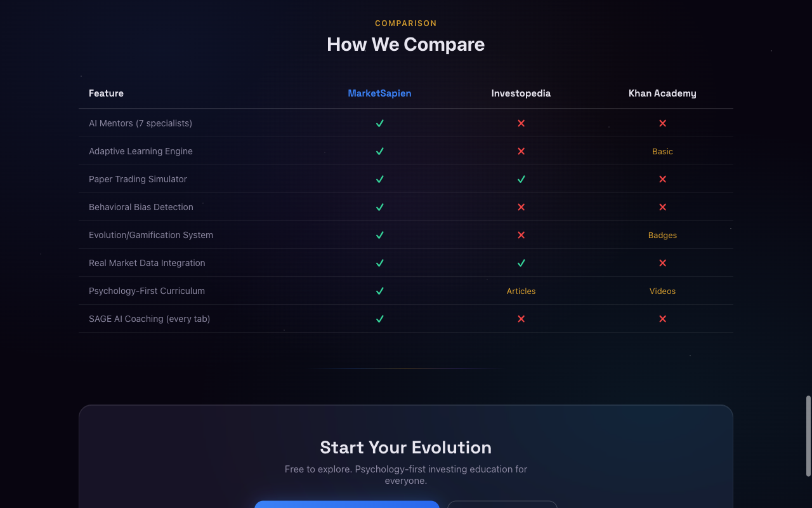The image size is (812, 508).
Task: Click the red cross for Paper Trading under Khan Academy
Action: coord(662,179)
